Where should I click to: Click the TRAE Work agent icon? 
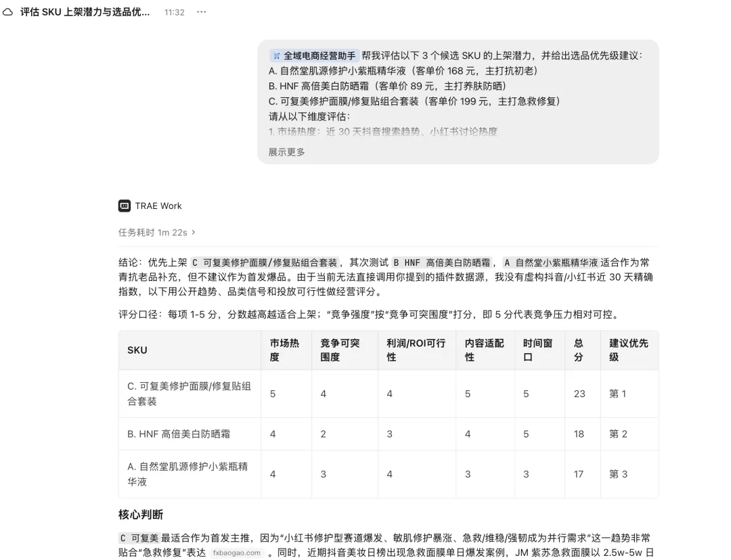tap(125, 206)
